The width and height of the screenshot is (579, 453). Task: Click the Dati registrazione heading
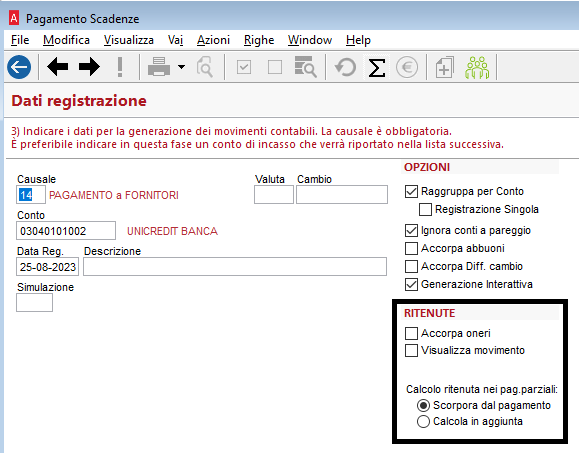point(79,101)
